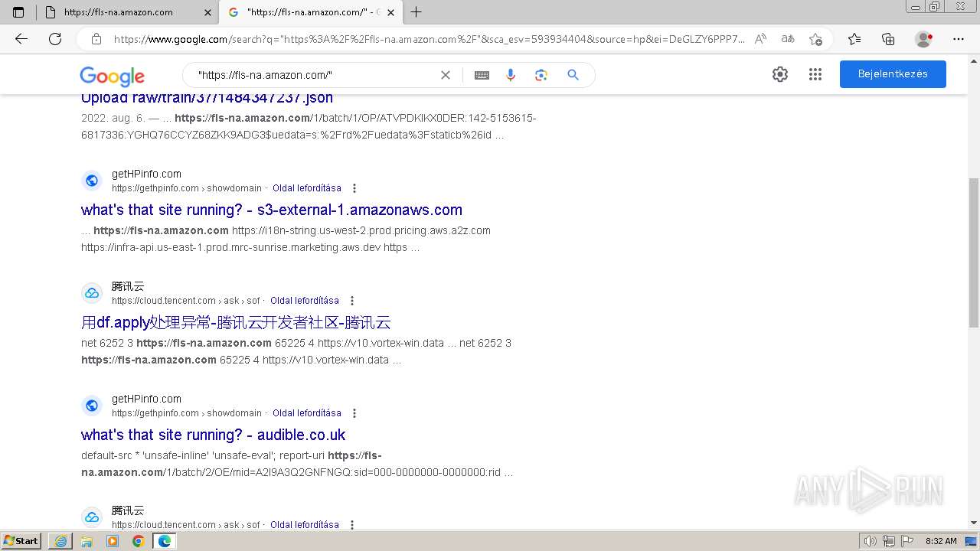Click the taskbar clock 8:32 AM

point(941,541)
